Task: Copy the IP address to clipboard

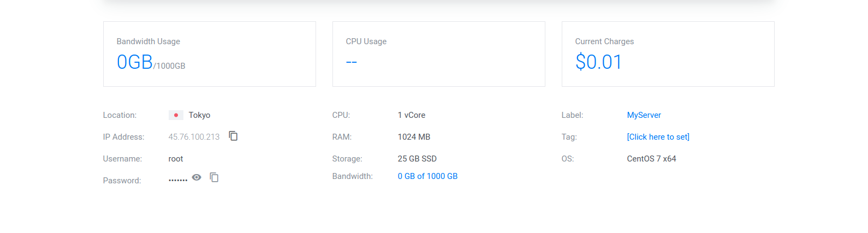Action: [x=233, y=136]
